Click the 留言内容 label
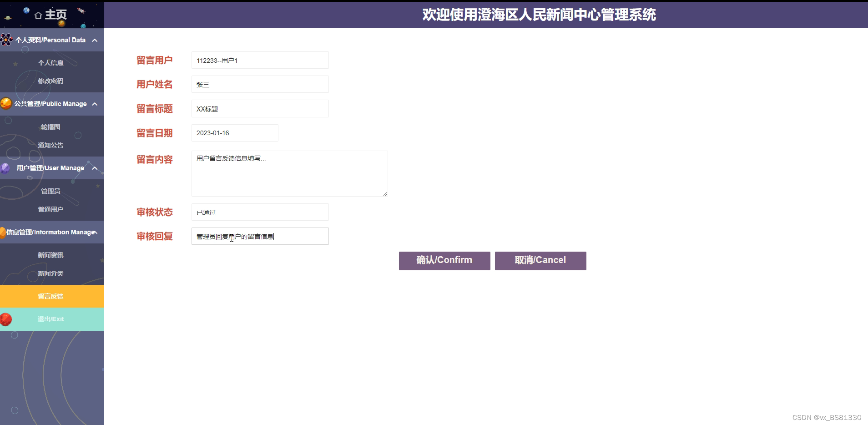 point(155,159)
